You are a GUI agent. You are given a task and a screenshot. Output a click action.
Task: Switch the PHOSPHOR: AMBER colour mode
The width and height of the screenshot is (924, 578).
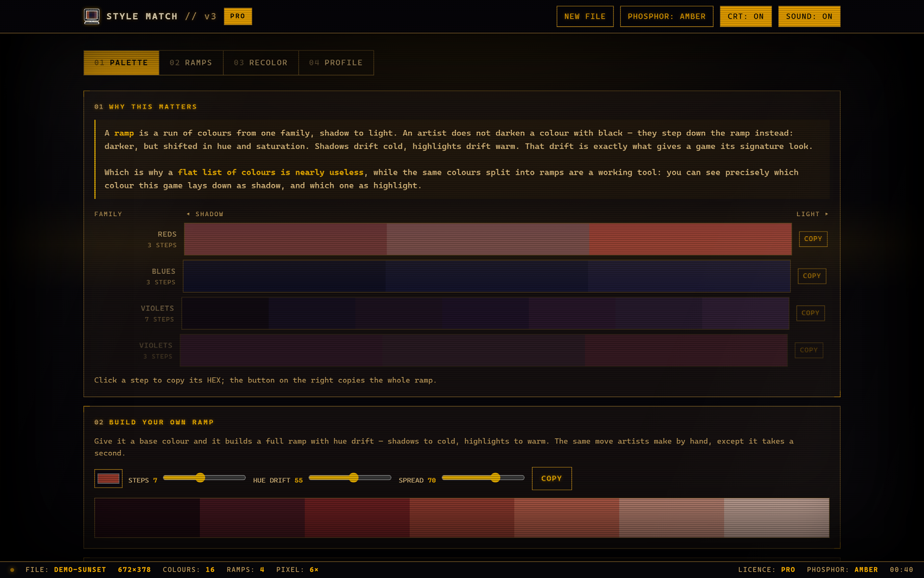[667, 16]
